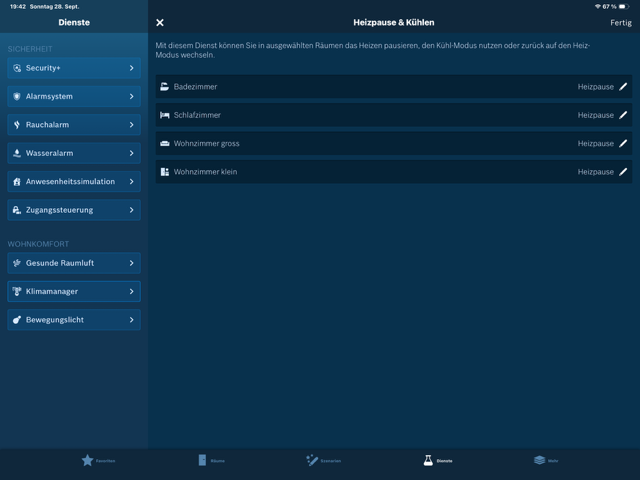Tap pencil icon for Wohnzimmer gross

tap(623, 143)
